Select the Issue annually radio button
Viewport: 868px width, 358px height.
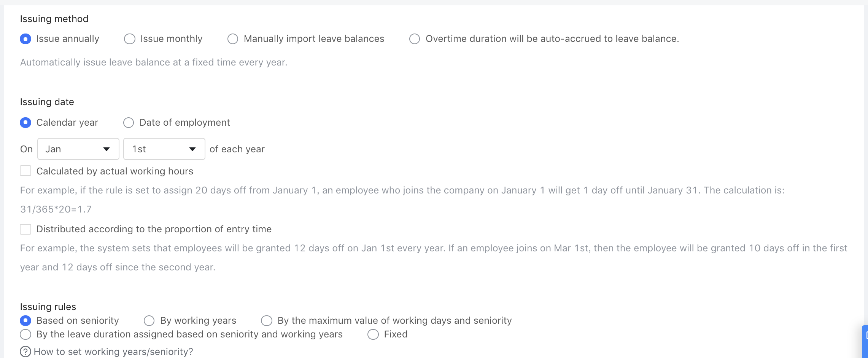25,39
